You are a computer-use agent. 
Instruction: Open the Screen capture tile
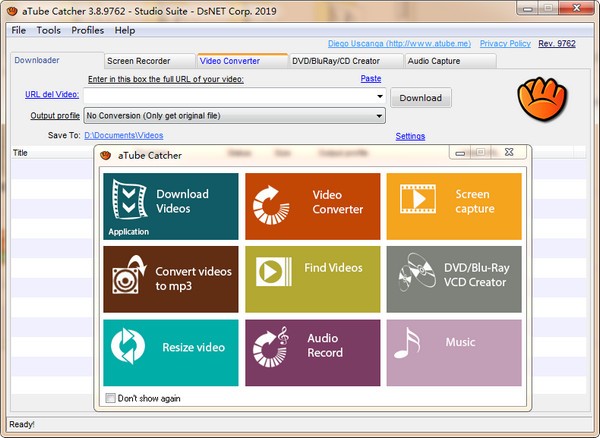point(454,206)
